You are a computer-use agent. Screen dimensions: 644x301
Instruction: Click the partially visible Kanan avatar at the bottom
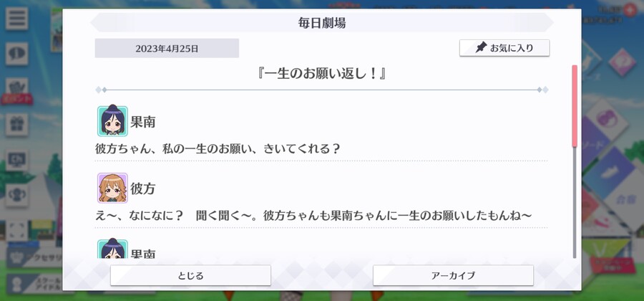click(x=112, y=249)
